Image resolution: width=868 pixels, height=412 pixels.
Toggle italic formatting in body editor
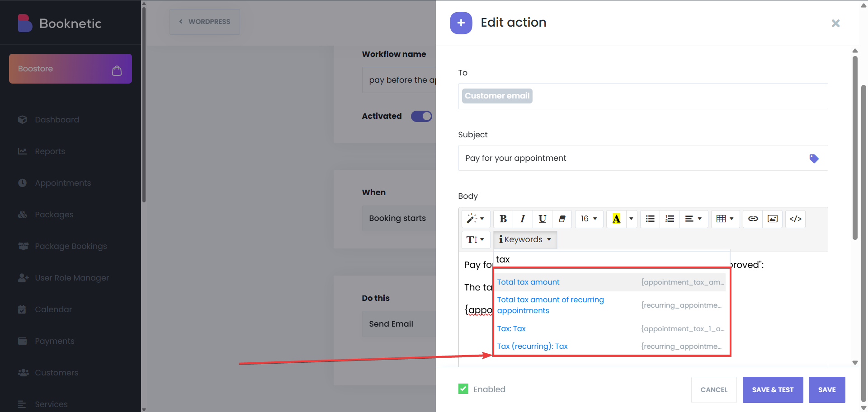coord(523,219)
